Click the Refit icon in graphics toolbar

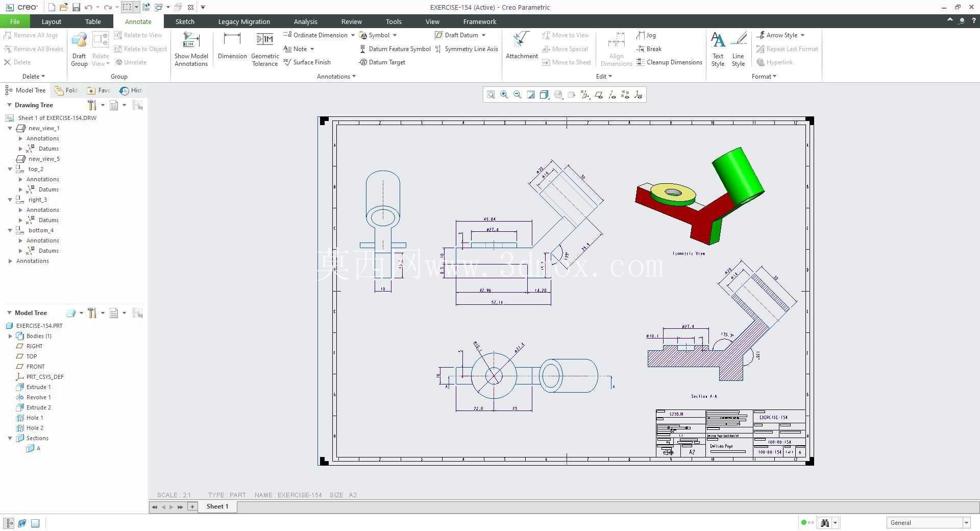pyautogui.click(x=491, y=94)
